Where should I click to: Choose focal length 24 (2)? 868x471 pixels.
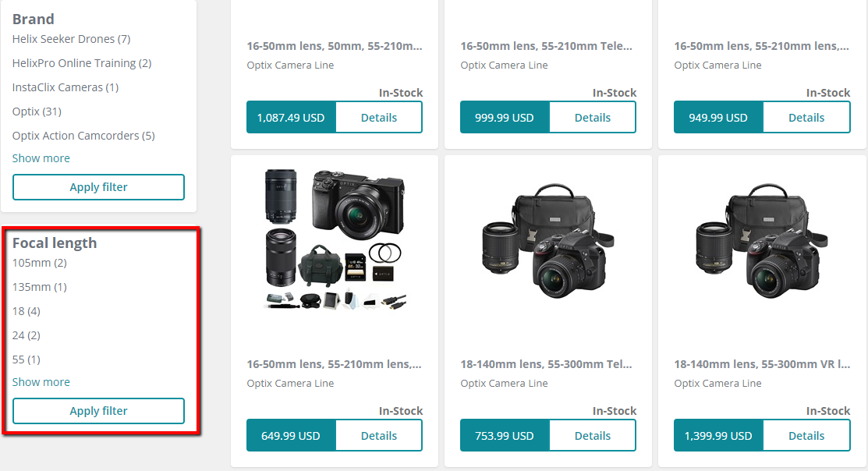26,335
